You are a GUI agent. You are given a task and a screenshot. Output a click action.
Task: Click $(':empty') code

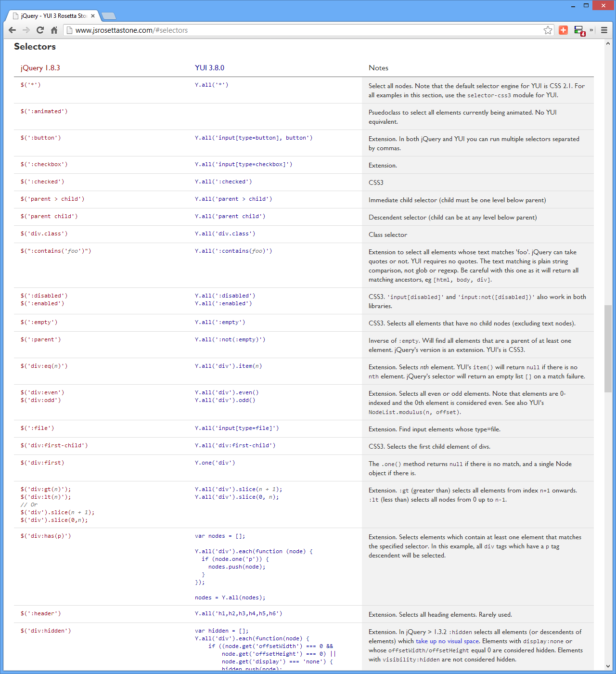39,322
